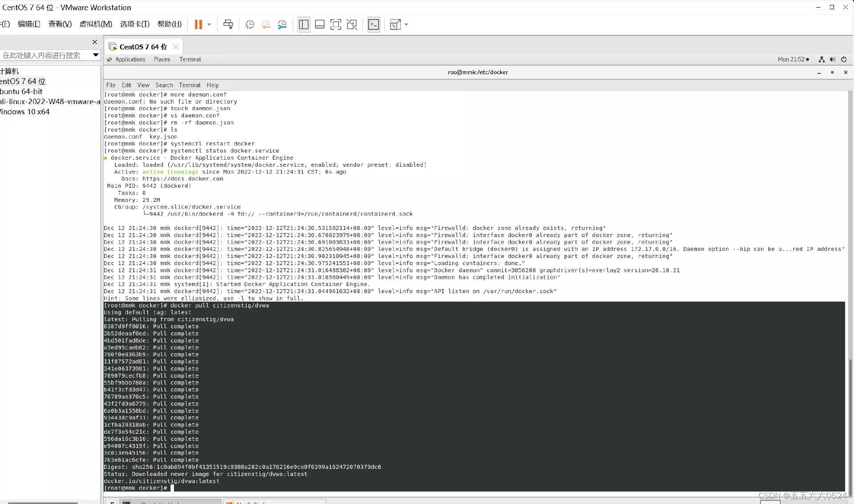Toggle the console view button
Viewport: 854px width, 504px height.
[x=374, y=24]
